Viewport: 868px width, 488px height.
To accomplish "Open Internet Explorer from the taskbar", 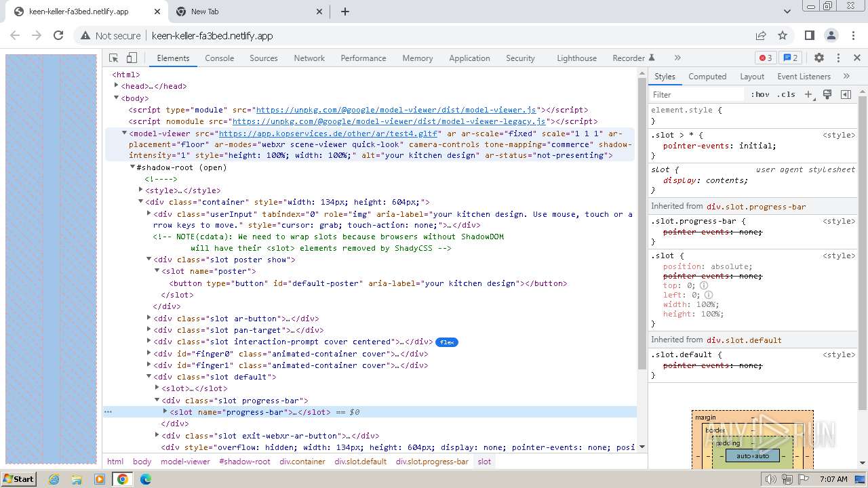I will (54, 479).
